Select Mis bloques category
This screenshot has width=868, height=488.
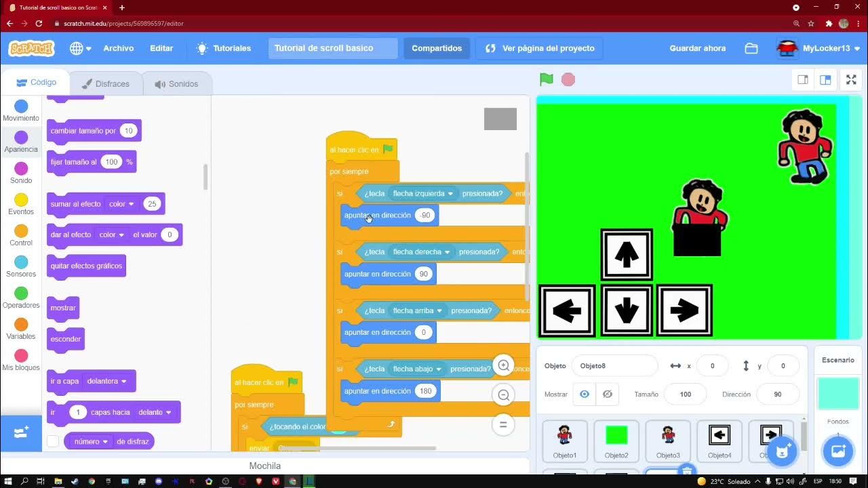21,361
